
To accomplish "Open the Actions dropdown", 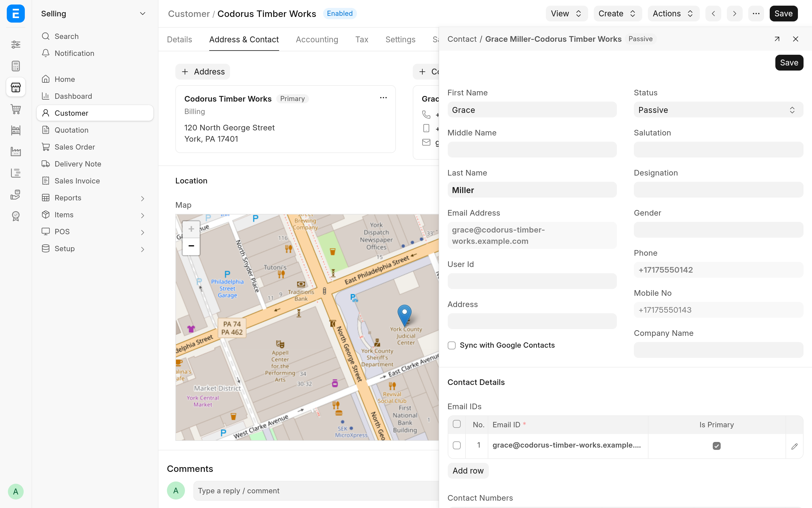I will pyautogui.click(x=673, y=14).
